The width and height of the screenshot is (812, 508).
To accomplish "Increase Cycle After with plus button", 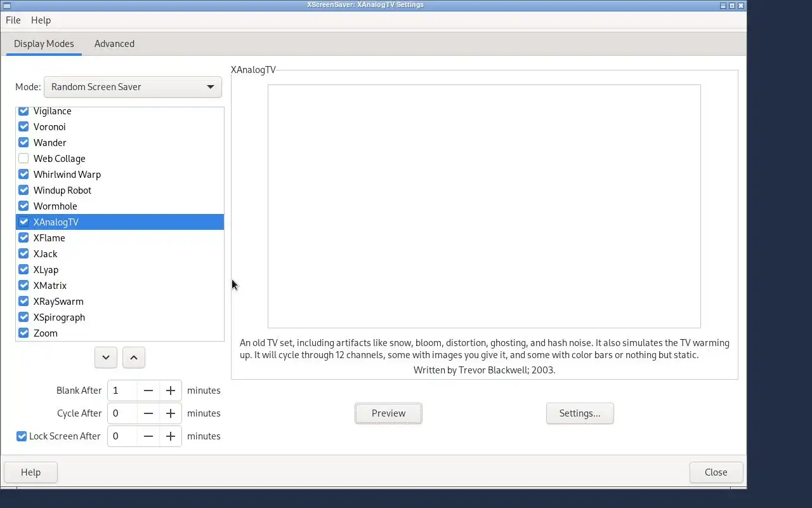I will click(x=171, y=413).
